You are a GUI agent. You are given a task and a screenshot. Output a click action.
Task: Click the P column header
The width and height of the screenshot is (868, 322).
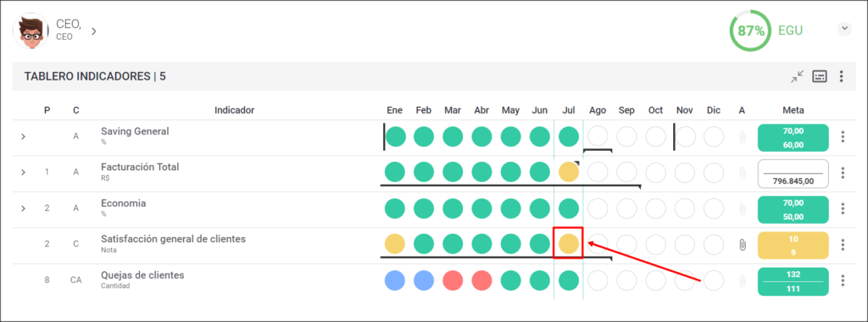pyautogui.click(x=47, y=110)
